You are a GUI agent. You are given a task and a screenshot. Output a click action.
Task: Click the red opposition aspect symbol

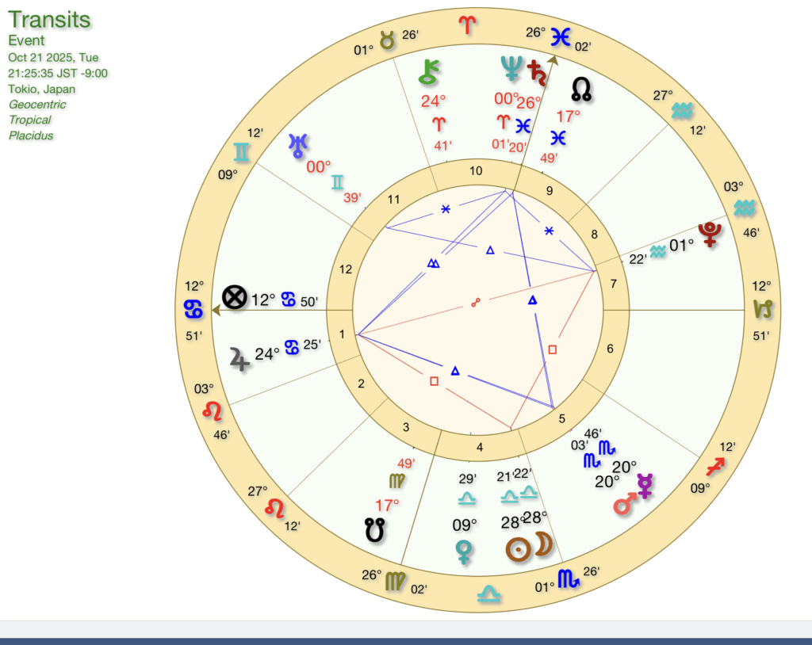476,301
